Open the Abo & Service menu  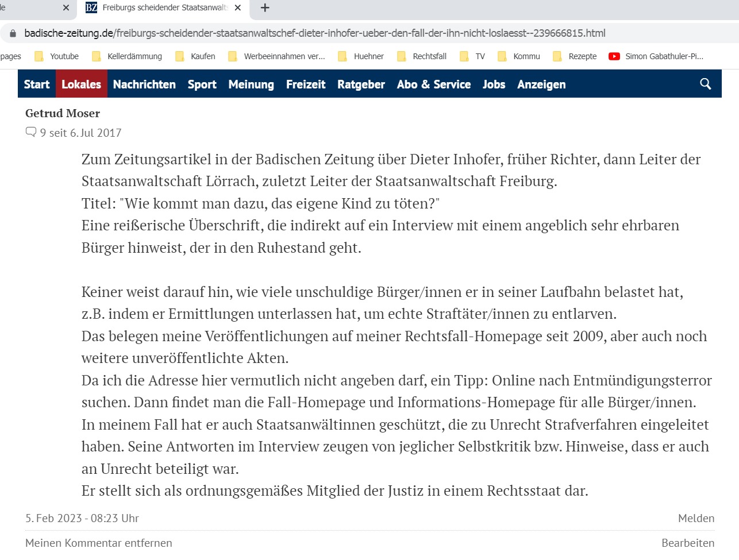(434, 84)
